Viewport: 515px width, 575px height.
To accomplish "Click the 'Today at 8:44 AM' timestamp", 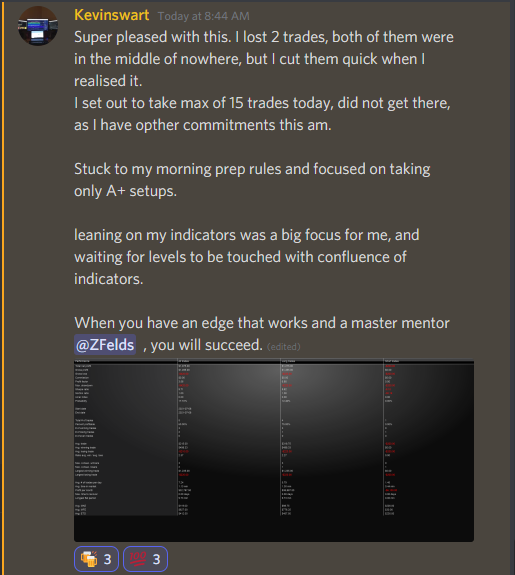I will coord(204,16).
